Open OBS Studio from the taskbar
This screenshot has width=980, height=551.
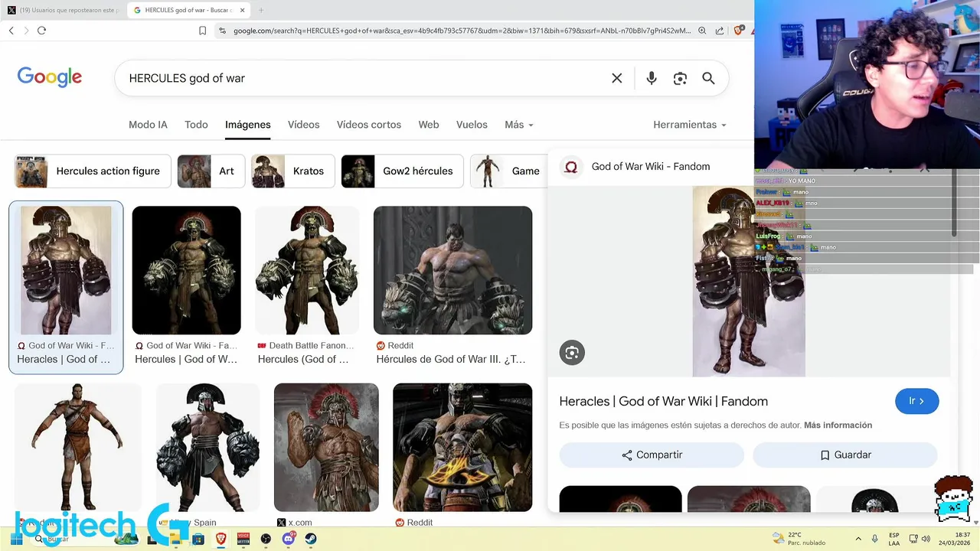266,539
